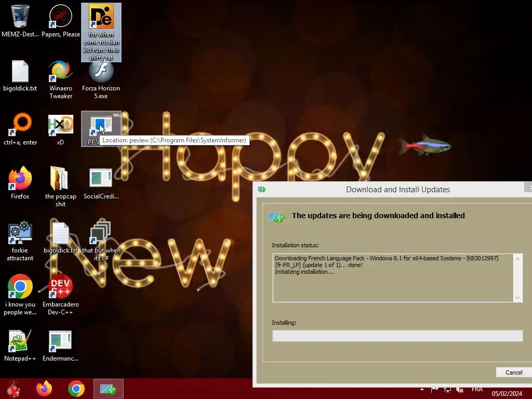Switch the FRA input language indicator
This screenshot has height=399, width=532.
click(477, 390)
